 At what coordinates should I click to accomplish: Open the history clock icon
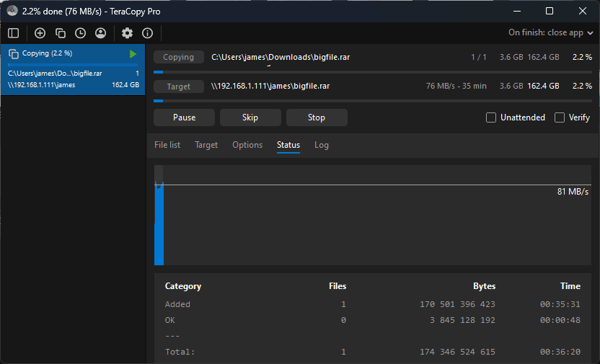80,33
